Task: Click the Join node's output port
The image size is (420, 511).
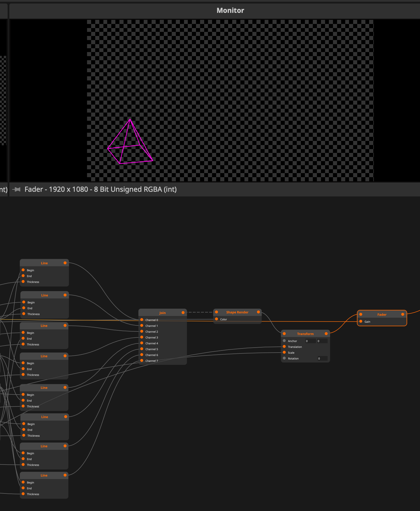Action: (183, 313)
